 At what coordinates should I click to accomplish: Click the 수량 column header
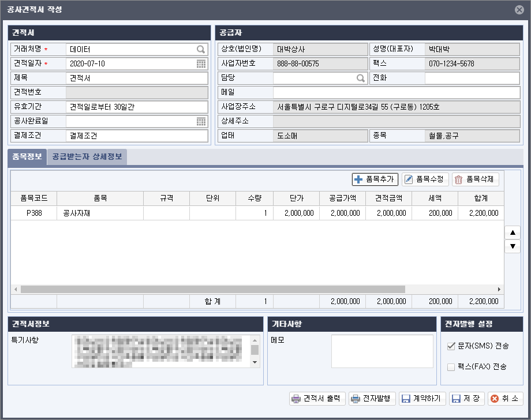click(255, 198)
